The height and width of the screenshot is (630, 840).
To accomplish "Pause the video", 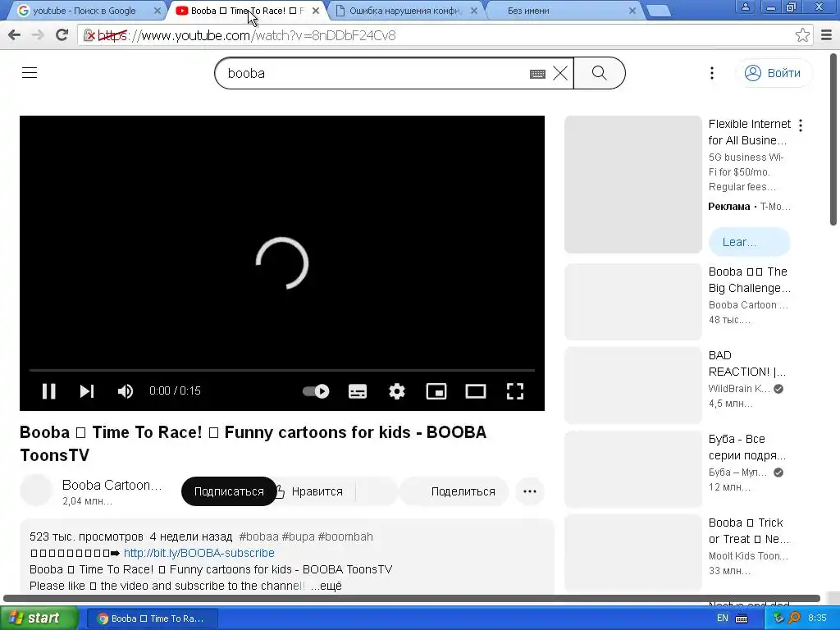I will (x=48, y=391).
